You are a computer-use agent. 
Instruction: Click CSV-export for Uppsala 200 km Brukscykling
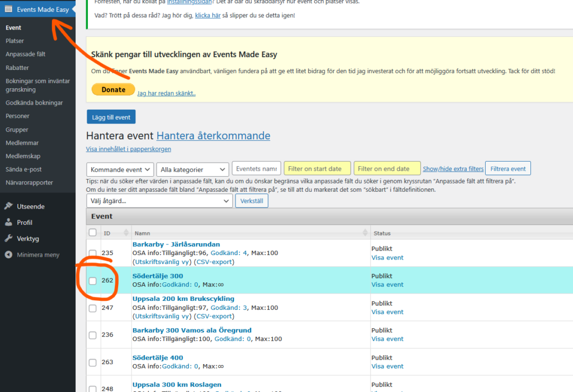[x=214, y=317]
